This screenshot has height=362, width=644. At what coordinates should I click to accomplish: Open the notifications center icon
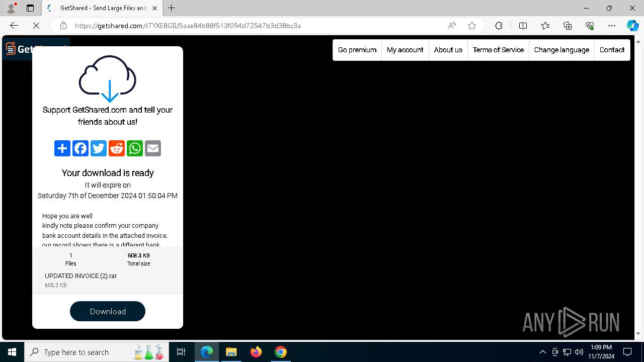[x=627, y=352]
